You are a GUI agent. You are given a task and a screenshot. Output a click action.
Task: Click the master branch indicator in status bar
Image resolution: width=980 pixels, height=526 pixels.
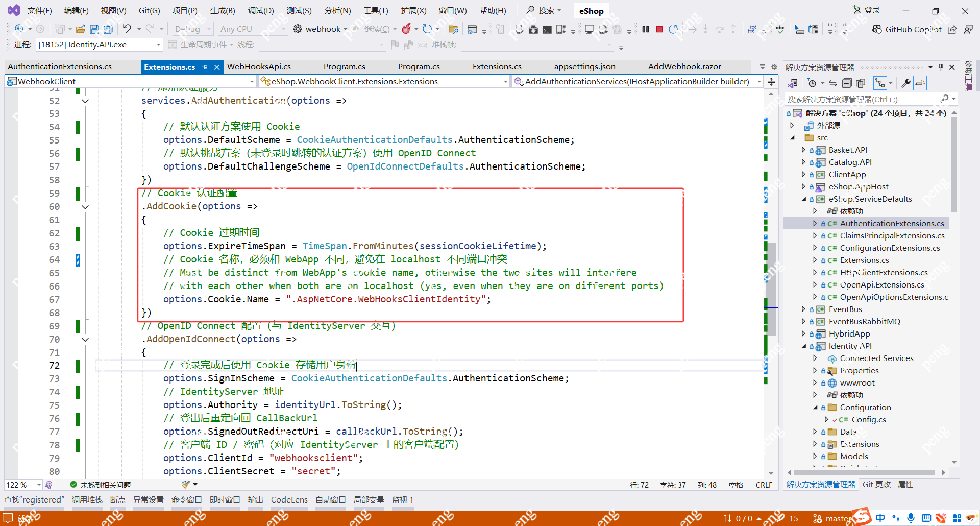pos(832,518)
